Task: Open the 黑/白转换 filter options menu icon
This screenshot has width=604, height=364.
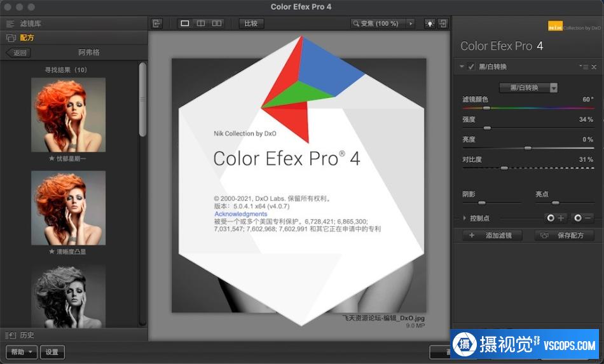Action: tap(584, 67)
